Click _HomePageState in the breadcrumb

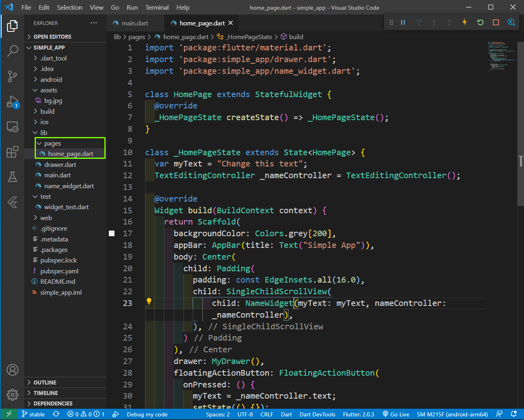tap(245, 37)
